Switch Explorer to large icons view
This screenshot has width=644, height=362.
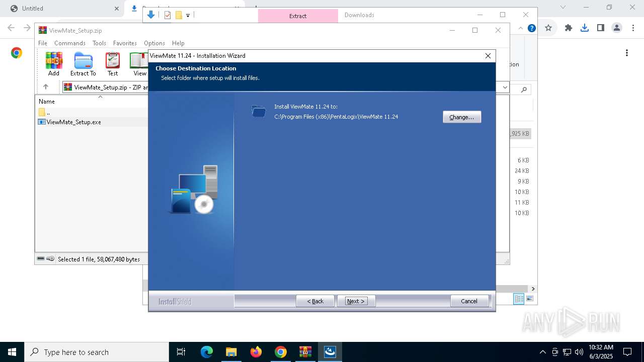529,299
